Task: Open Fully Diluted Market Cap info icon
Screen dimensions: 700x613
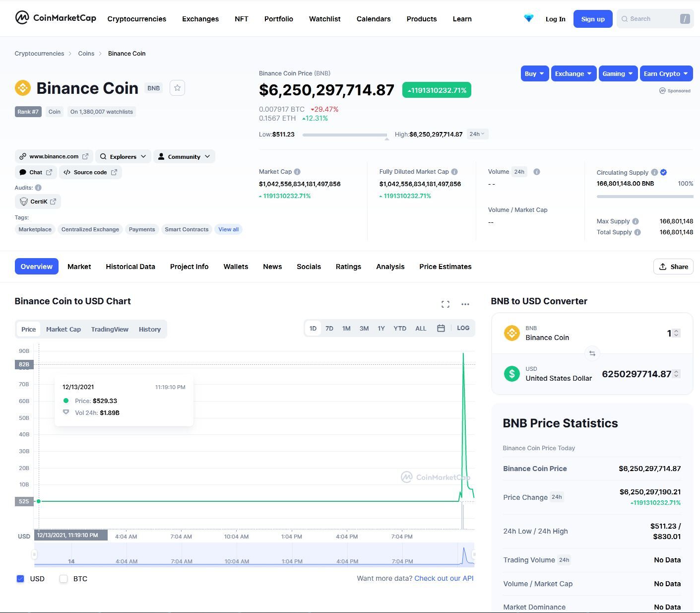Action: (x=454, y=172)
